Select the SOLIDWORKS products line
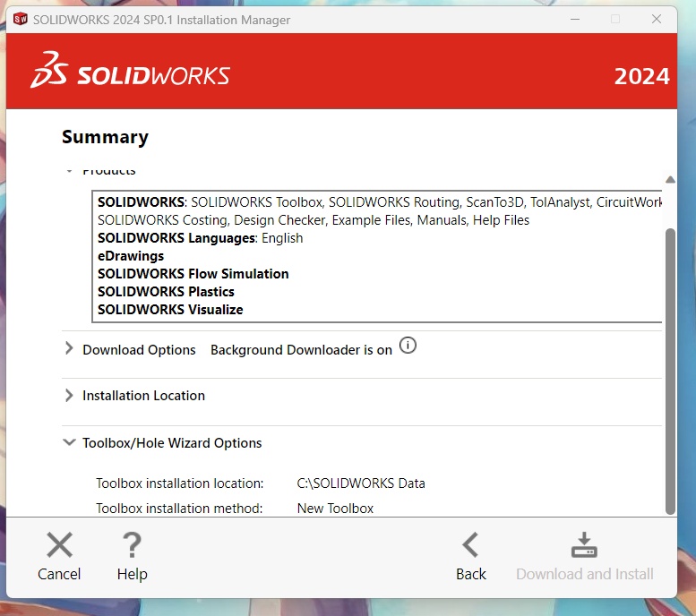The width and height of the screenshot is (696, 616). click(380, 202)
